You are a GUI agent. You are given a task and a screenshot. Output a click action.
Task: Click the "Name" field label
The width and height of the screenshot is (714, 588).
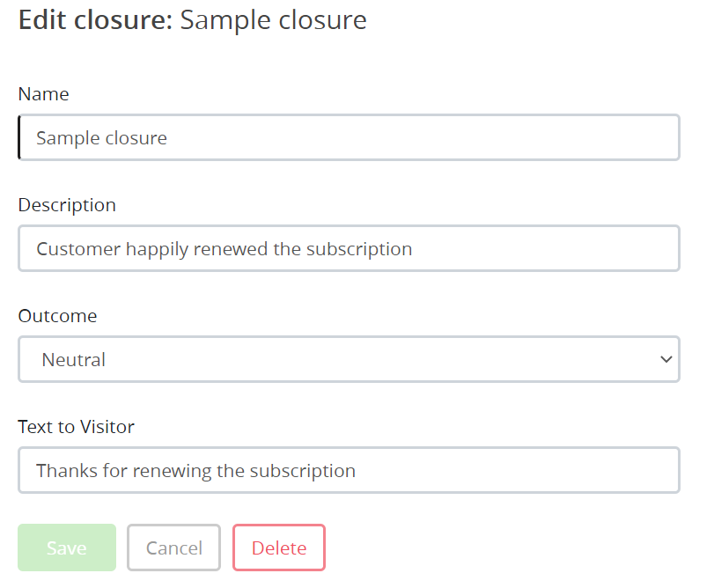43,94
